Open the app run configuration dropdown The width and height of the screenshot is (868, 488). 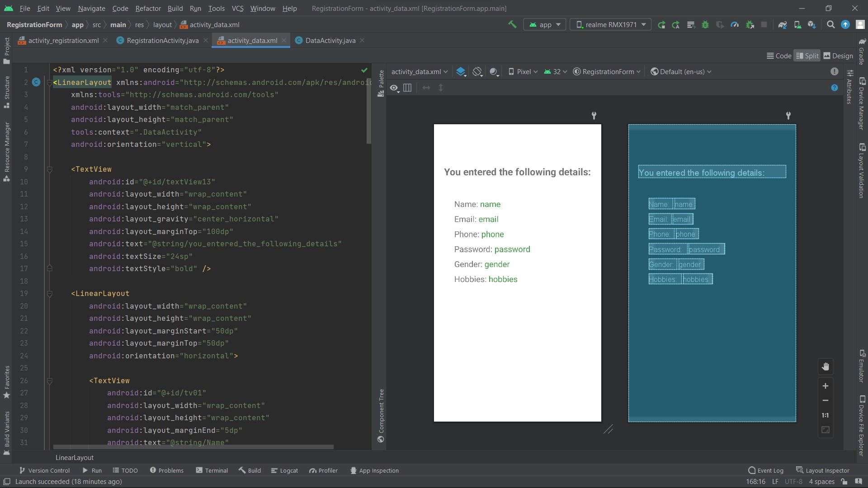pyautogui.click(x=545, y=25)
